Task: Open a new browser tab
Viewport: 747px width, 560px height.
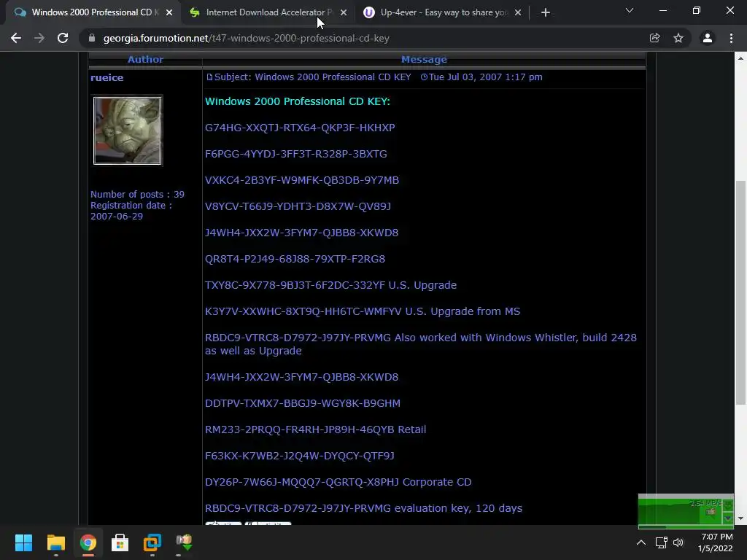Action: coord(546,12)
